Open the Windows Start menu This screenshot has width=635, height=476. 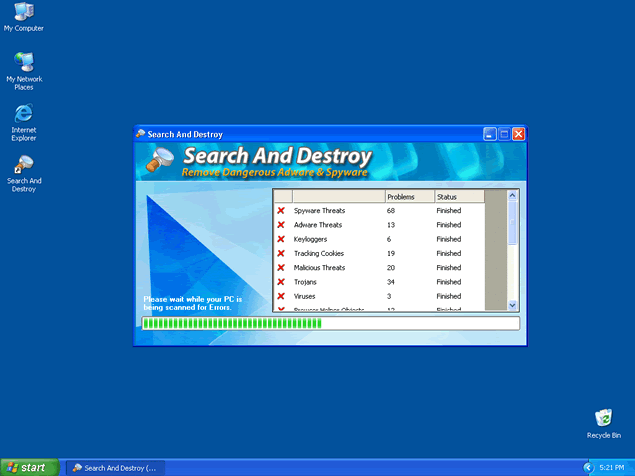(27, 467)
